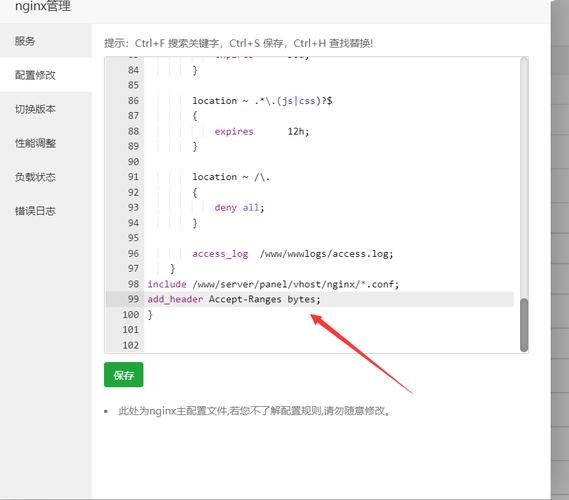569x500 pixels.
Task: Click the 'expires 12h;' line
Action: click(262, 131)
